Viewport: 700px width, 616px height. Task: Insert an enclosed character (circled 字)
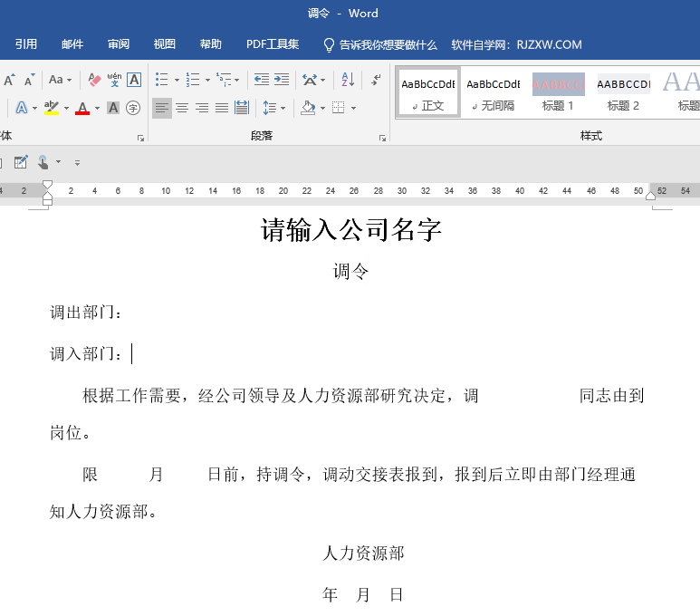tap(133, 108)
